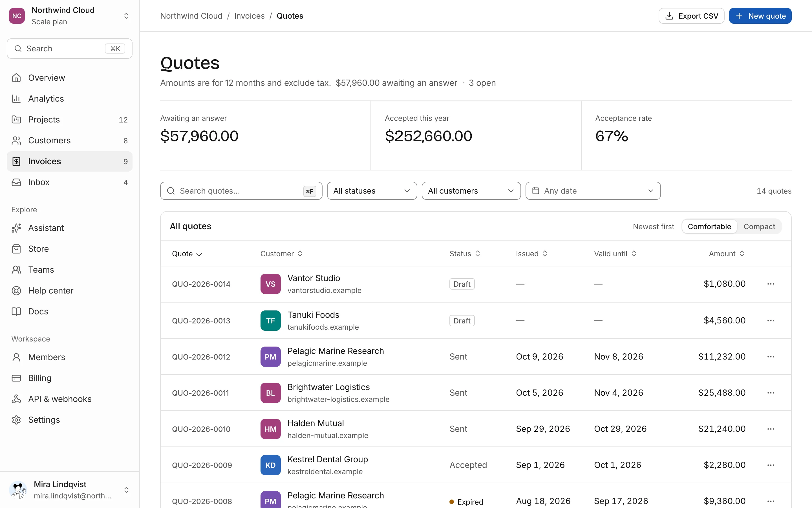The image size is (812, 508).
Task: Sort table by Quote column
Action: pos(187,254)
